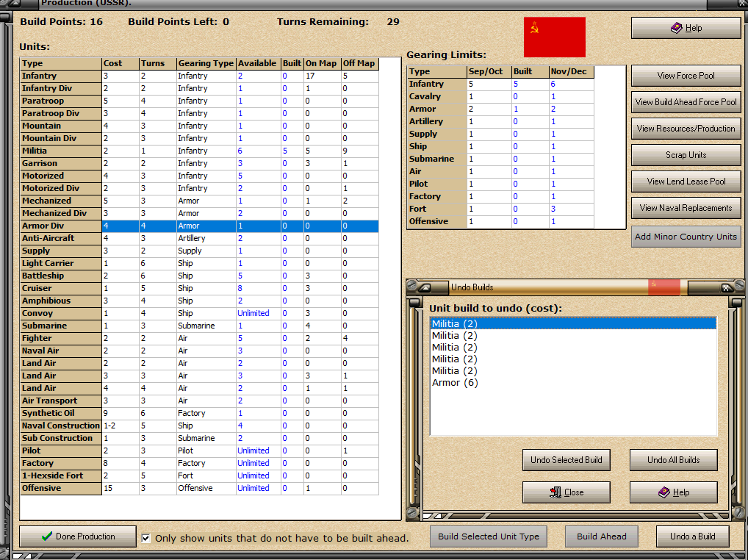Click the book icon on the top Help button
Viewport: 748px width, 560px height.
[x=676, y=28]
